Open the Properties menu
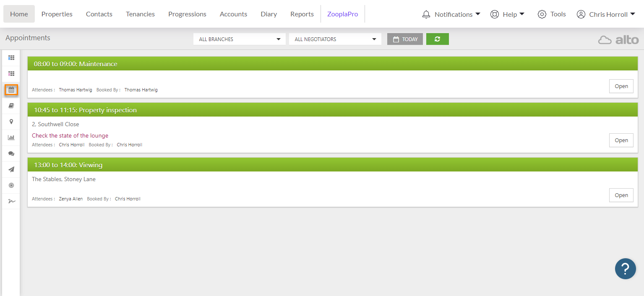Viewport: 644px width, 296px height. click(57, 14)
